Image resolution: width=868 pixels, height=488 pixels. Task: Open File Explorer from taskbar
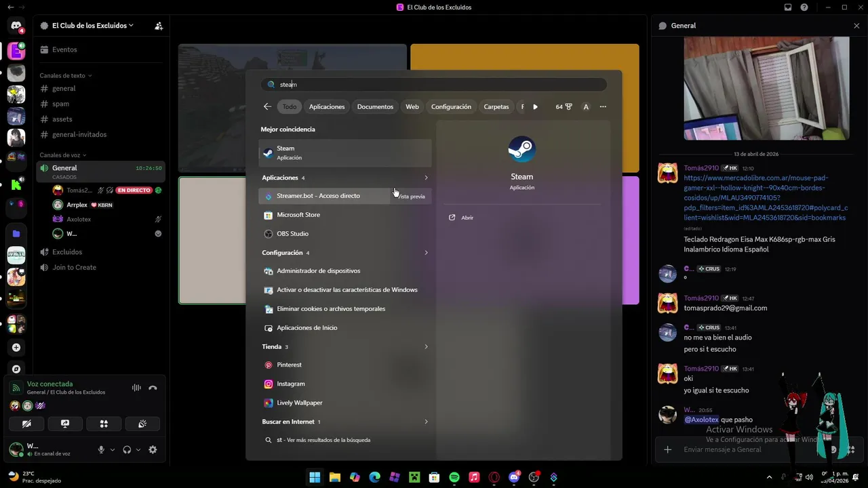pos(334,477)
